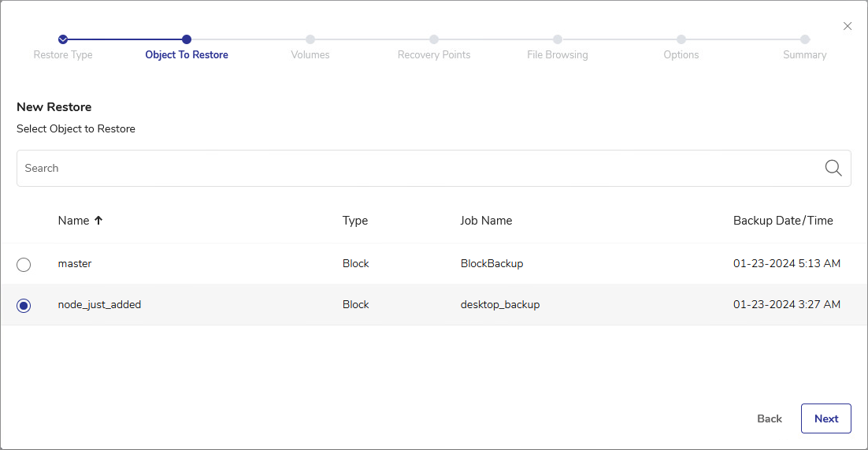
Task: Sort by the Type column header
Action: 355,221
